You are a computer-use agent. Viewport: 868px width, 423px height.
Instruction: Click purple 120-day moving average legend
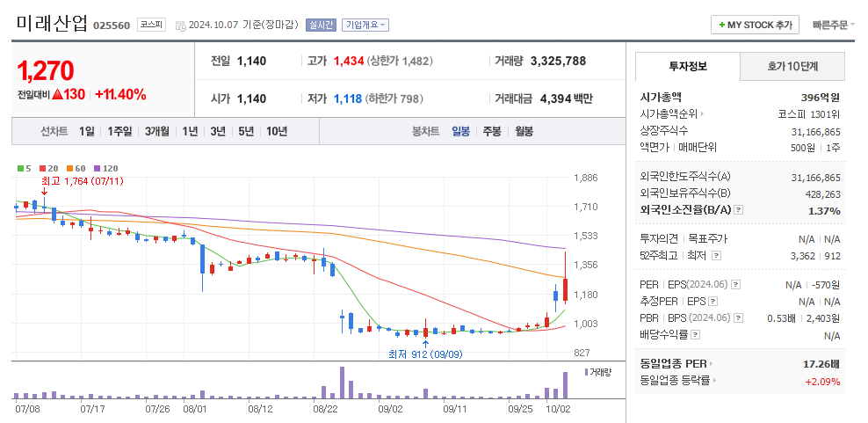click(x=105, y=169)
